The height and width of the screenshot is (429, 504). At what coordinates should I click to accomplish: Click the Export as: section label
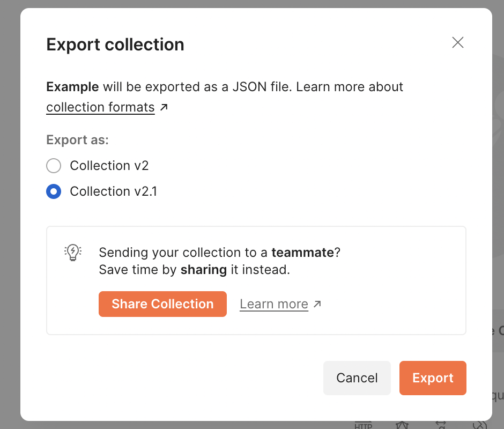pos(77,140)
